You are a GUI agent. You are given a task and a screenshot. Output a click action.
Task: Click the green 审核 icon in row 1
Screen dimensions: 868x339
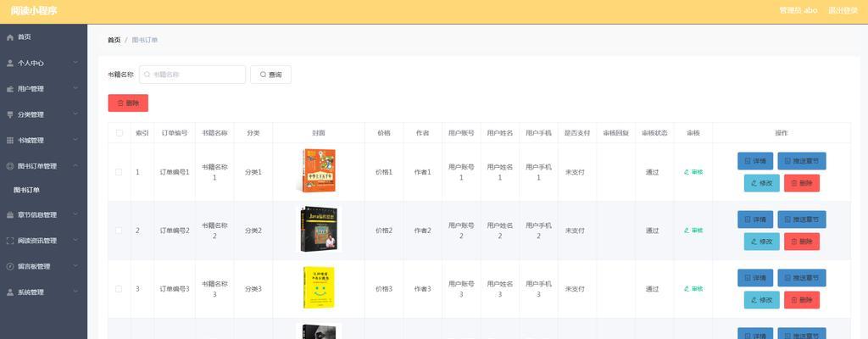[687, 172]
